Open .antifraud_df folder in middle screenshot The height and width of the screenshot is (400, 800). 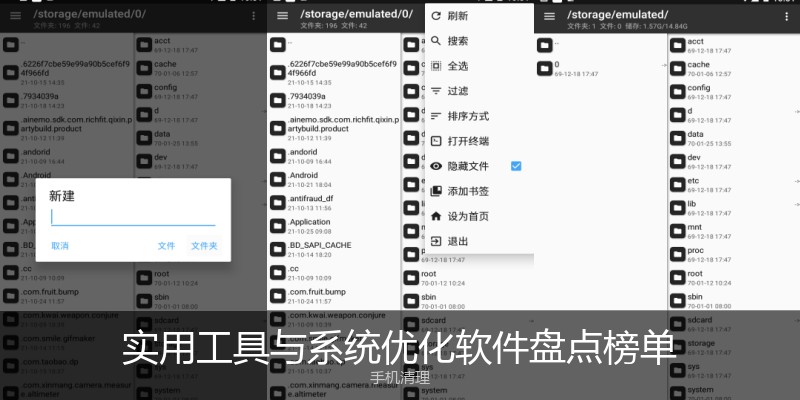click(334, 203)
